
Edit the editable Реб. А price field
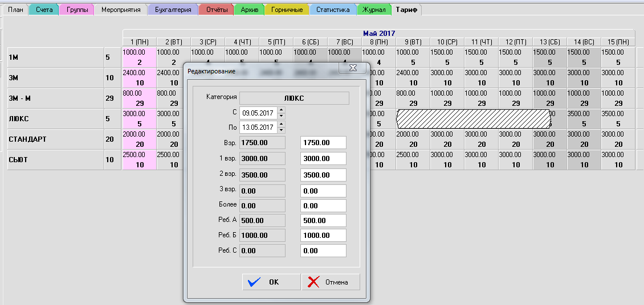point(323,220)
